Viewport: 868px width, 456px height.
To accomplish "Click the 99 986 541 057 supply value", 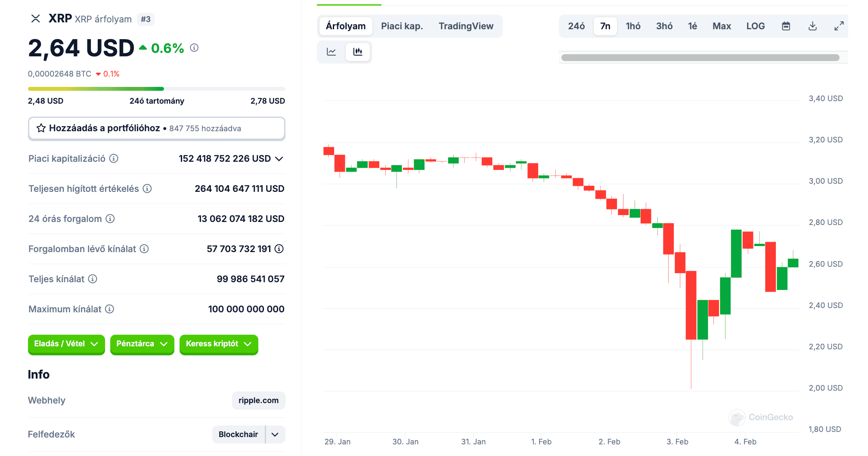I will tap(251, 279).
